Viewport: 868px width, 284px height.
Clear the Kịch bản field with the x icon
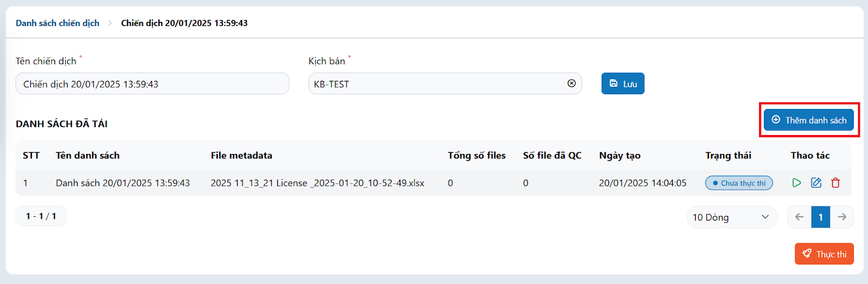pos(571,83)
